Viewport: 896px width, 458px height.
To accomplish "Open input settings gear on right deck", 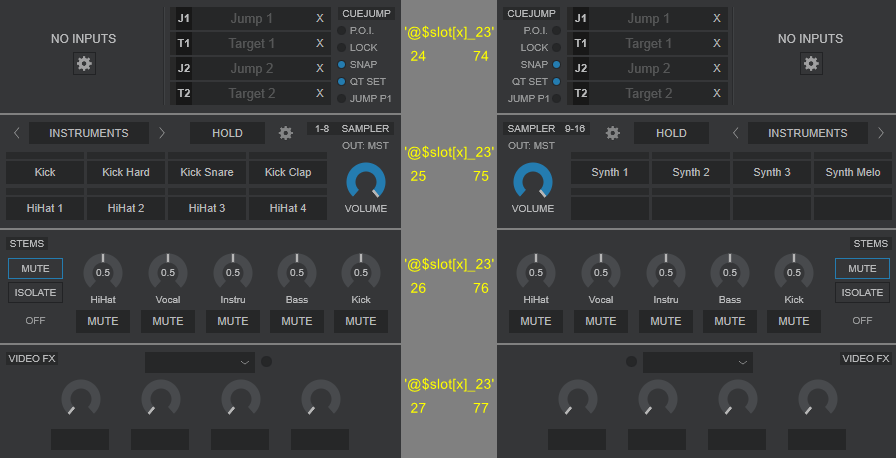I will tap(811, 64).
